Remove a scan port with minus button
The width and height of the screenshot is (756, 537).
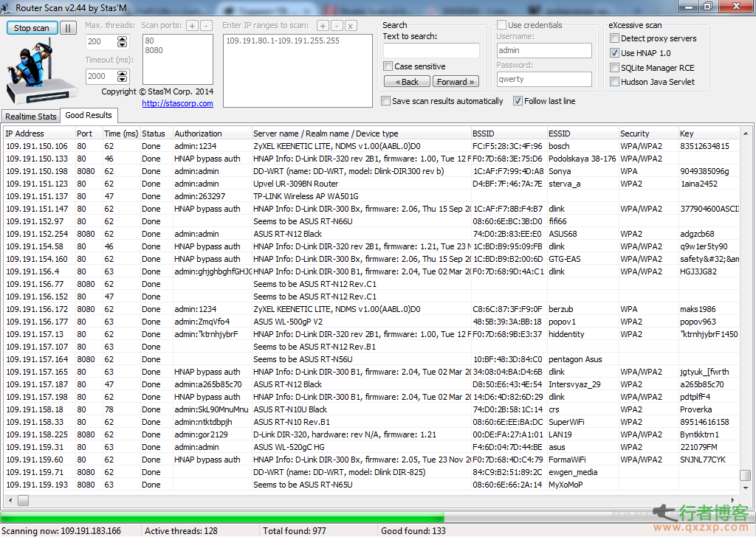point(206,26)
